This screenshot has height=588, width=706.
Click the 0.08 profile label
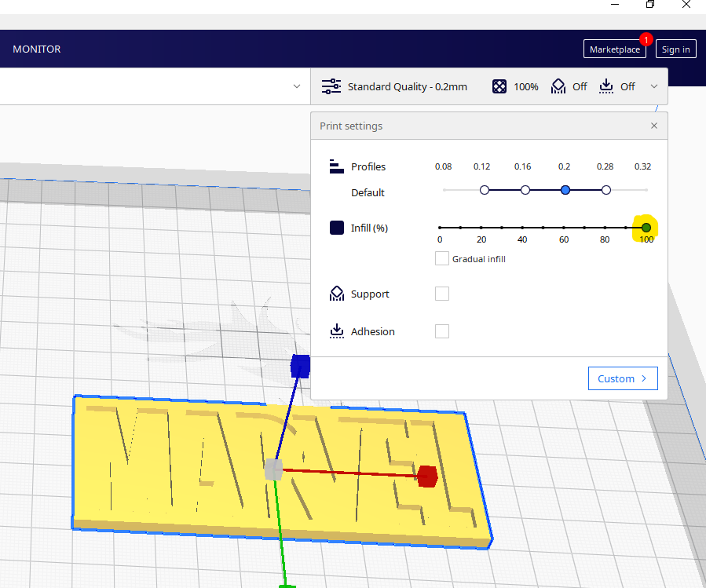pyautogui.click(x=443, y=166)
